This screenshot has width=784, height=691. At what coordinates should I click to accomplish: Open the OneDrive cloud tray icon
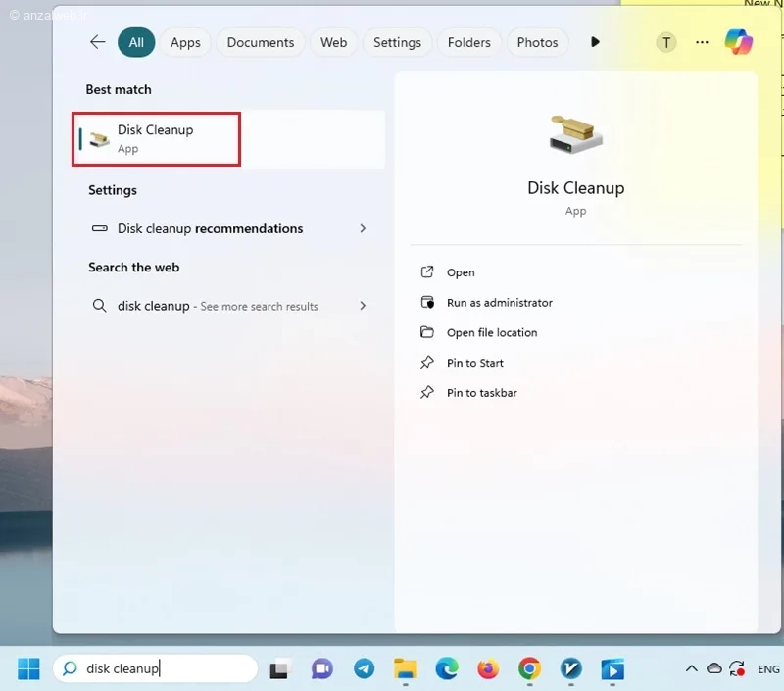coord(714,668)
